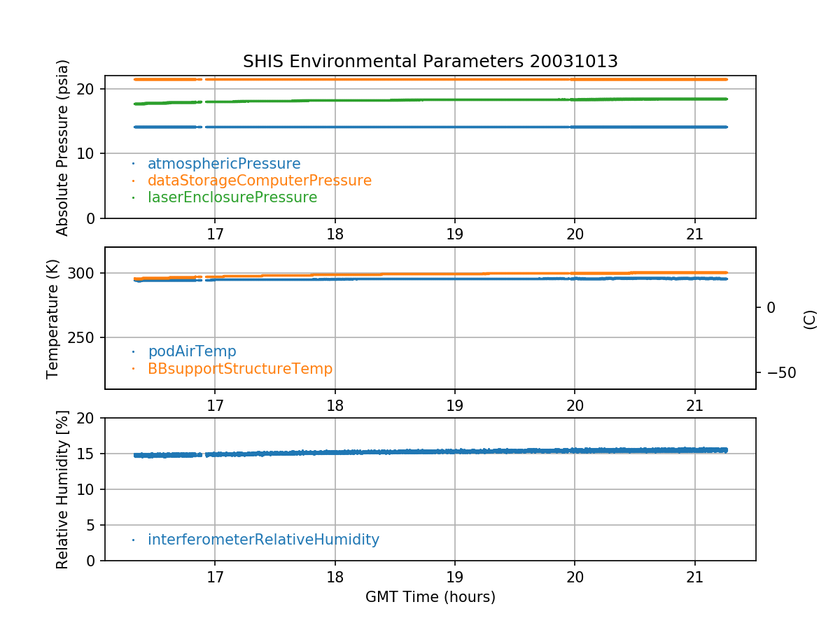Viewport: 840px width, 630px height.
Task: Click the GMT Time (hours) axis label
Action: click(430, 597)
